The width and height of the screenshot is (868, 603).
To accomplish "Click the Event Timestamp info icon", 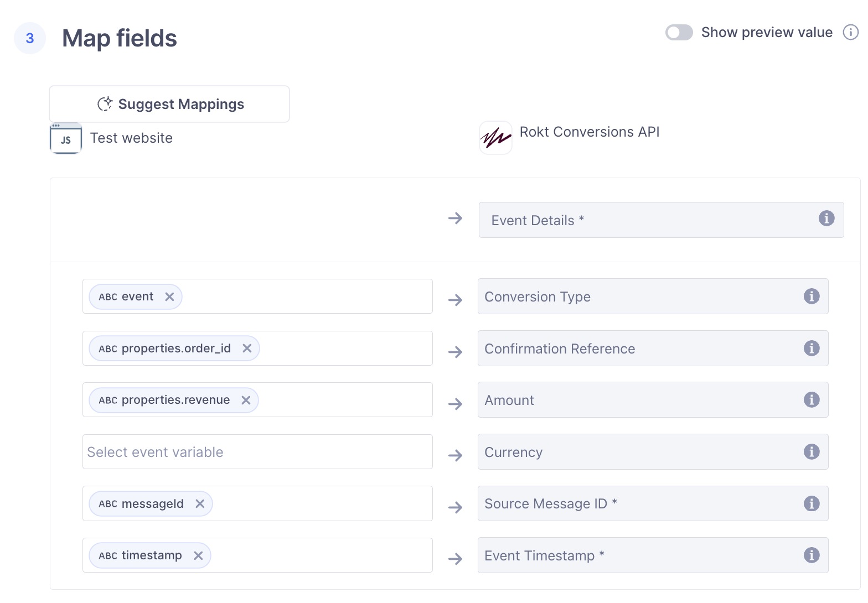I will click(x=811, y=555).
